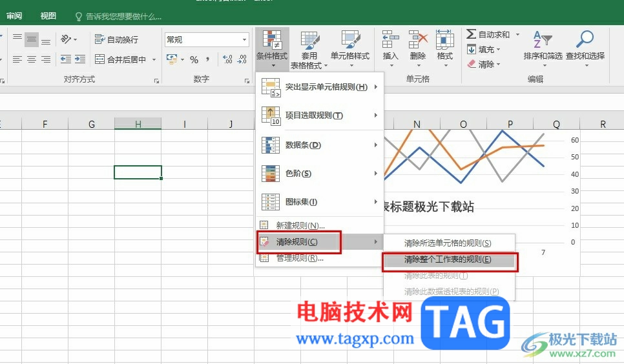Select column P header

click(510, 124)
